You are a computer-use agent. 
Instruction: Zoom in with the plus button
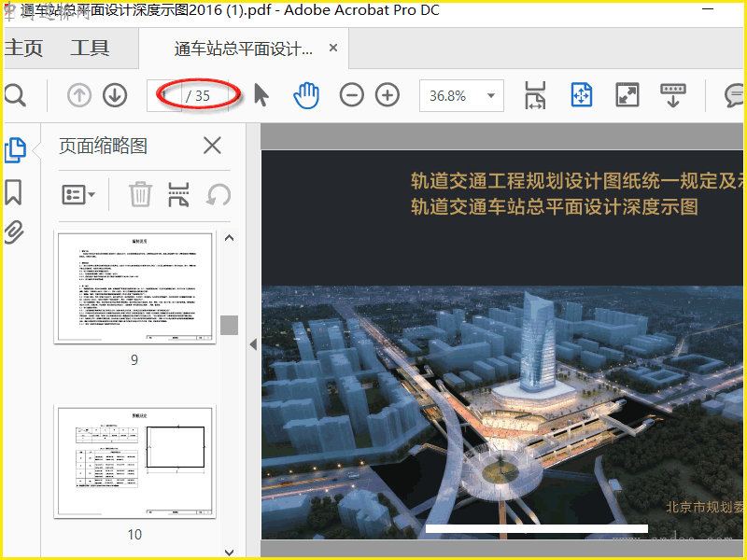coord(388,95)
